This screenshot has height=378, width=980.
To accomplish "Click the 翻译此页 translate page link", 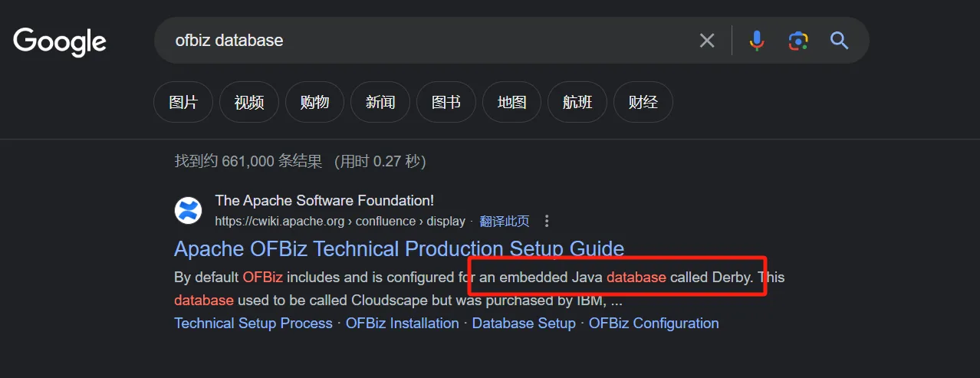I will (505, 221).
